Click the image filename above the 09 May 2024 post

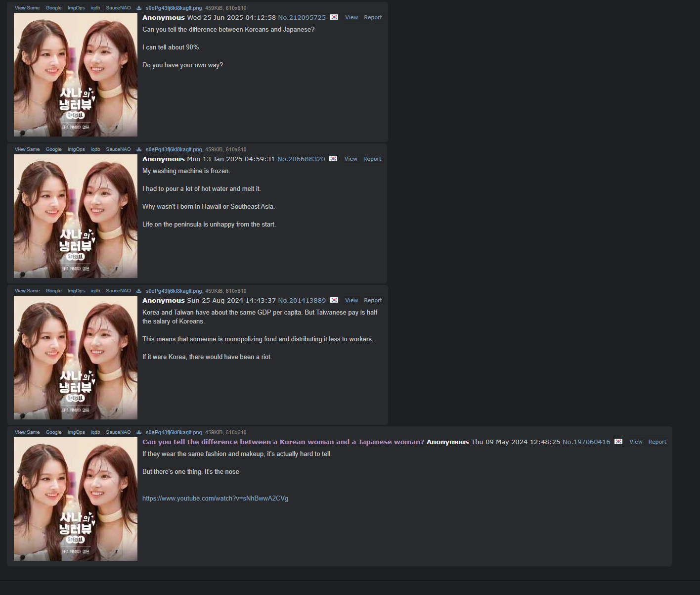coord(174,432)
